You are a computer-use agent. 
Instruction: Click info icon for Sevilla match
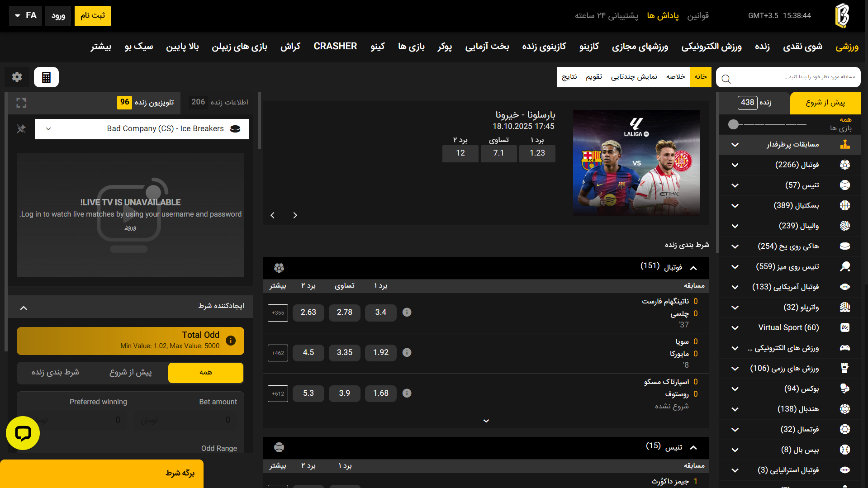pos(407,353)
